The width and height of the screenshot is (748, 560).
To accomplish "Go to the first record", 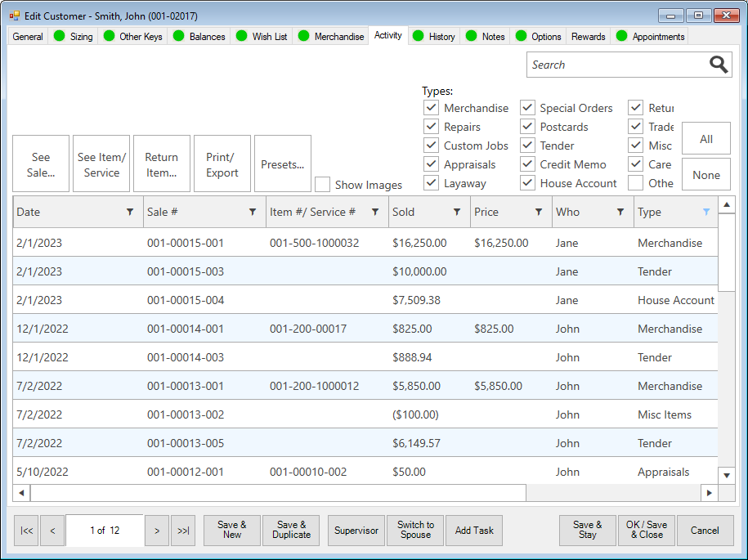I will click(x=26, y=531).
